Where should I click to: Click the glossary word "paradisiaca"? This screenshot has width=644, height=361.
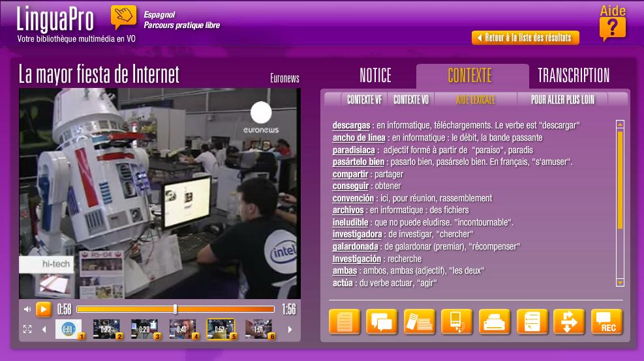coord(354,150)
